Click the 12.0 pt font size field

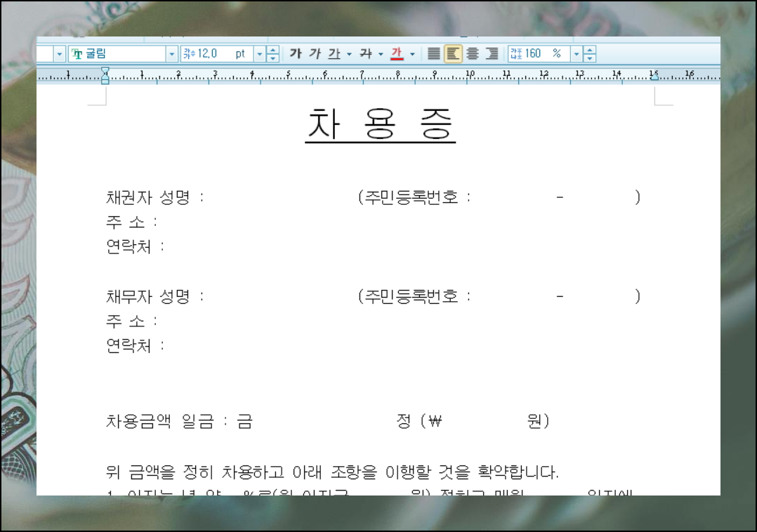pyautogui.click(x=218, y=53)
